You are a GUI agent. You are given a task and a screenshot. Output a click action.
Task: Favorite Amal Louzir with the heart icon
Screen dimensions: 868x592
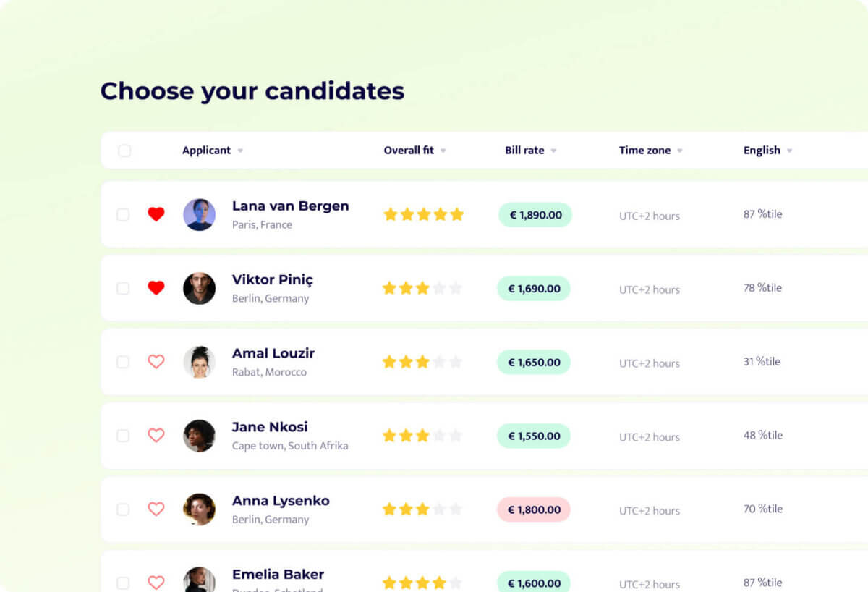(156, 362)
